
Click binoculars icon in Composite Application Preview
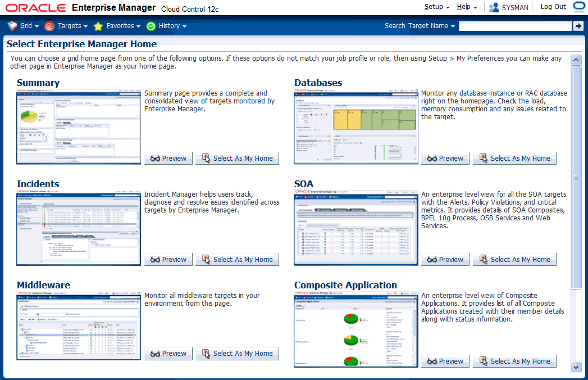coord(432,361)
